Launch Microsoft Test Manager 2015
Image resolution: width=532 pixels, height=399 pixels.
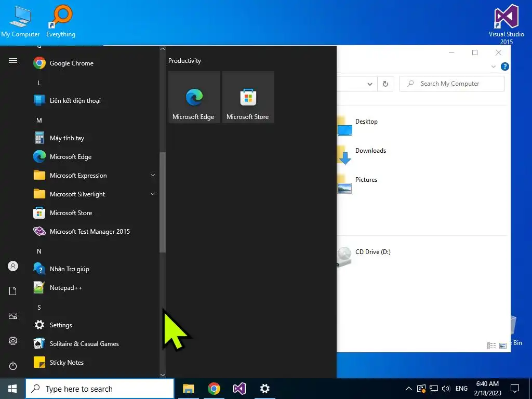95,231
